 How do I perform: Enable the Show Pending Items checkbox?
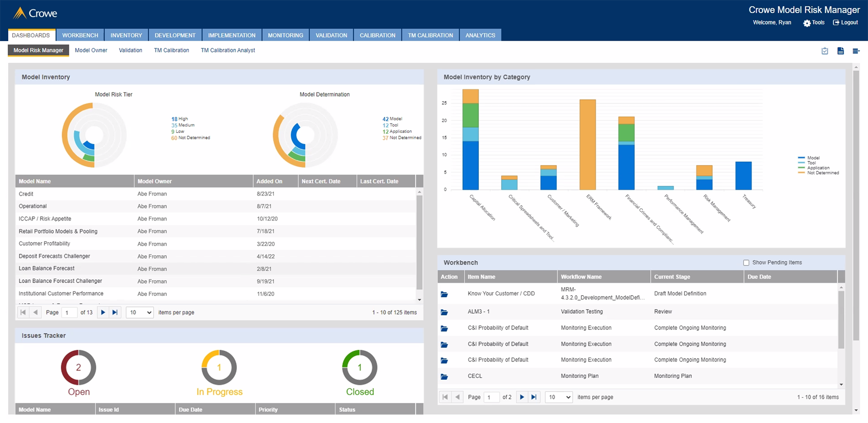coord(746,263)
